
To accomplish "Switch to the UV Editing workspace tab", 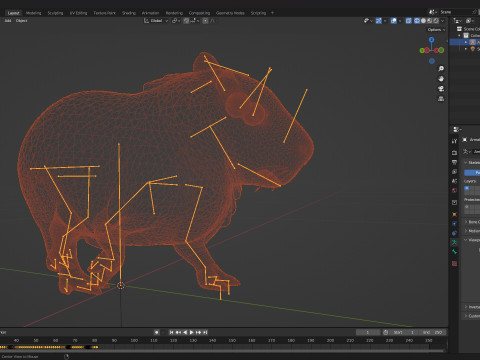I will tap(78, 13).
